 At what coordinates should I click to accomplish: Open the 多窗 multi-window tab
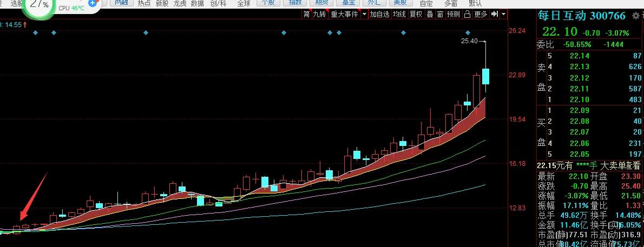451,4
